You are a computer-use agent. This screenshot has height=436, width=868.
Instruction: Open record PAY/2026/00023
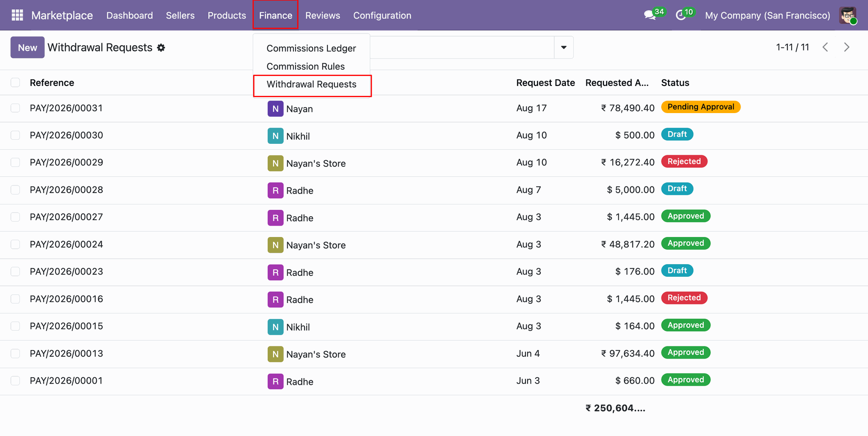tap(66, 272)
